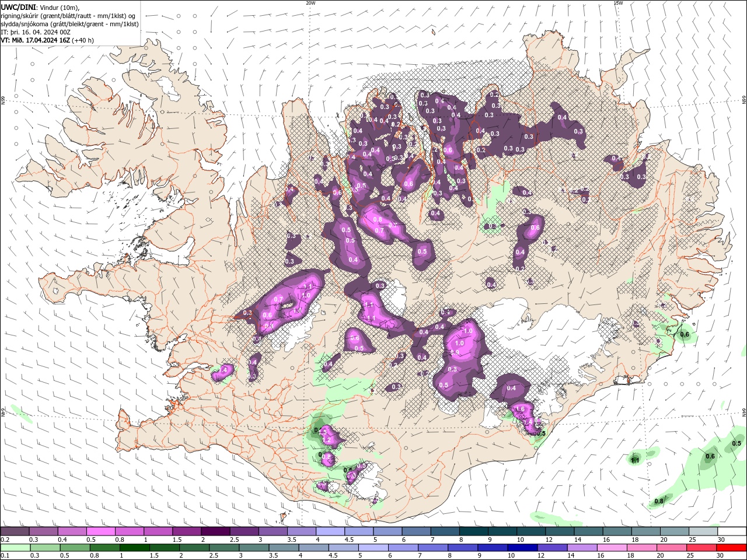Select the palest green 0.1 rain legend swatch
747x560 pixels.
click(15, 548)
